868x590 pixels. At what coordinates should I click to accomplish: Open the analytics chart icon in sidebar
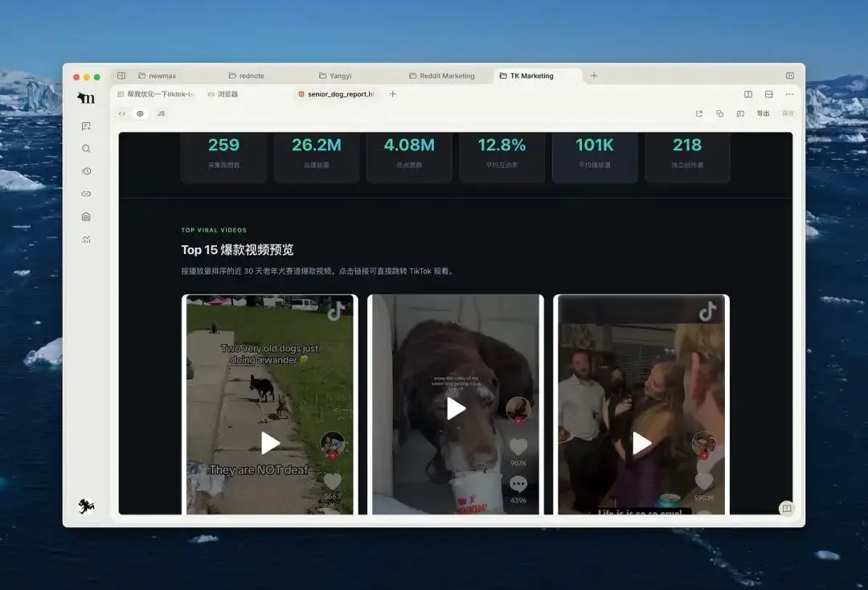[86, 239]
